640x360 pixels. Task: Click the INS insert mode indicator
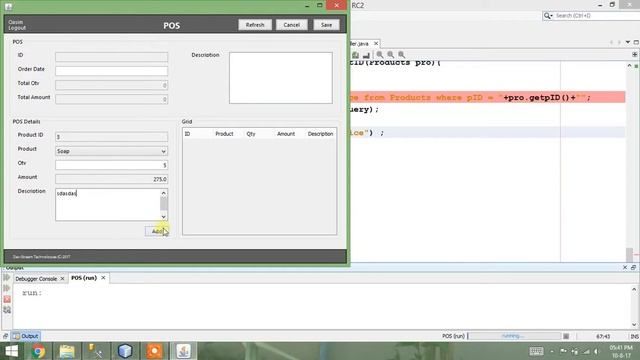pyautogui.click(x=634, y=336)
